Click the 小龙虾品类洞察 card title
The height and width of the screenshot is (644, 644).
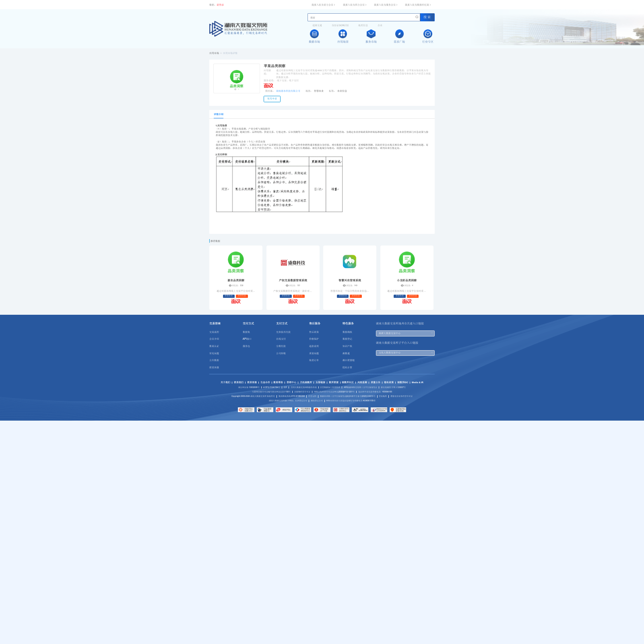pos(407,280)
